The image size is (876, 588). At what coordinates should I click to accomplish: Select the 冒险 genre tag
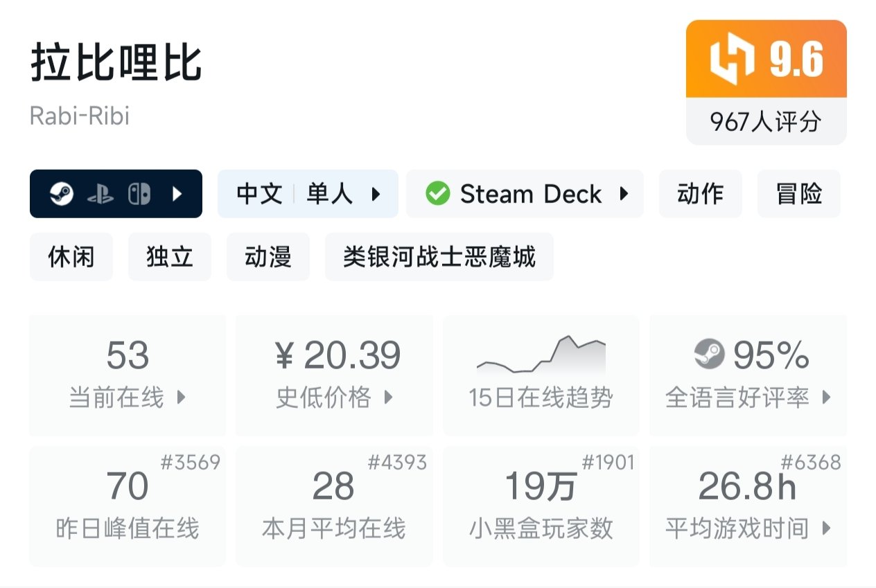798,194
